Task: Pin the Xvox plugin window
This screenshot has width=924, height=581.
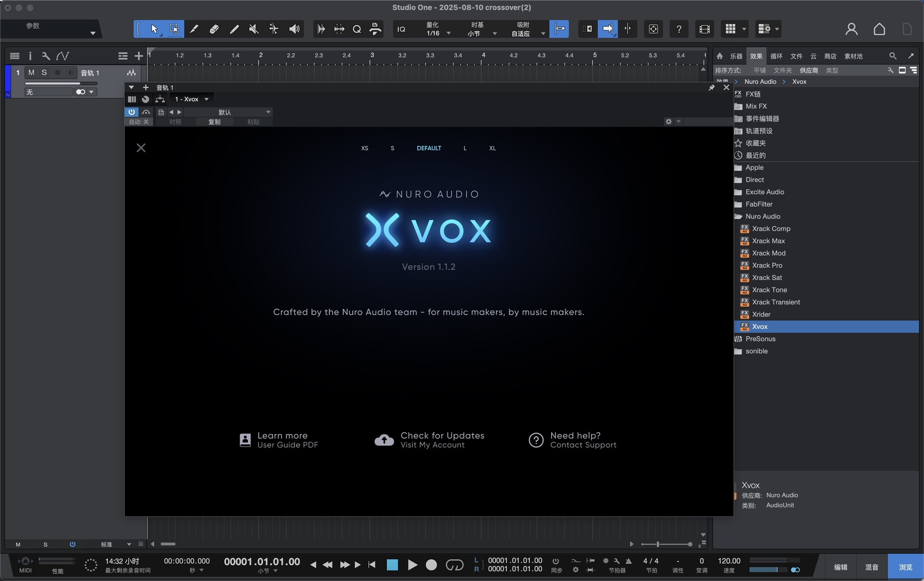Action: click(x=711, y=88)
